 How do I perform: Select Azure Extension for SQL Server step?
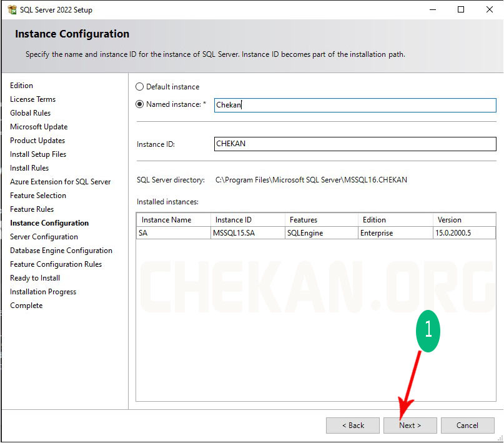coord(61,182)
